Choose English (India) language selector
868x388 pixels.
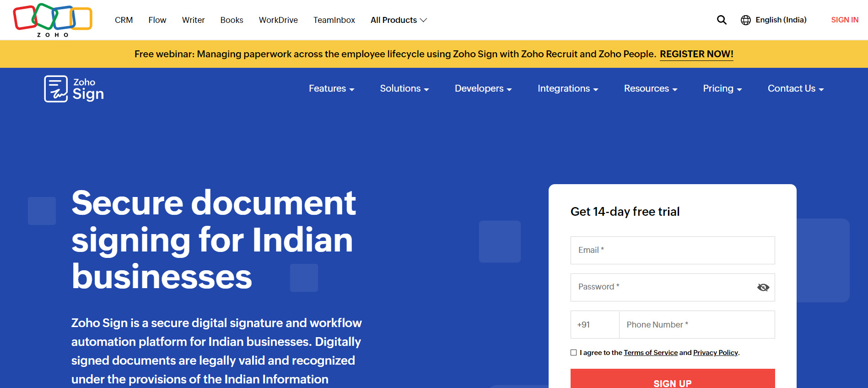coord(781,20)
